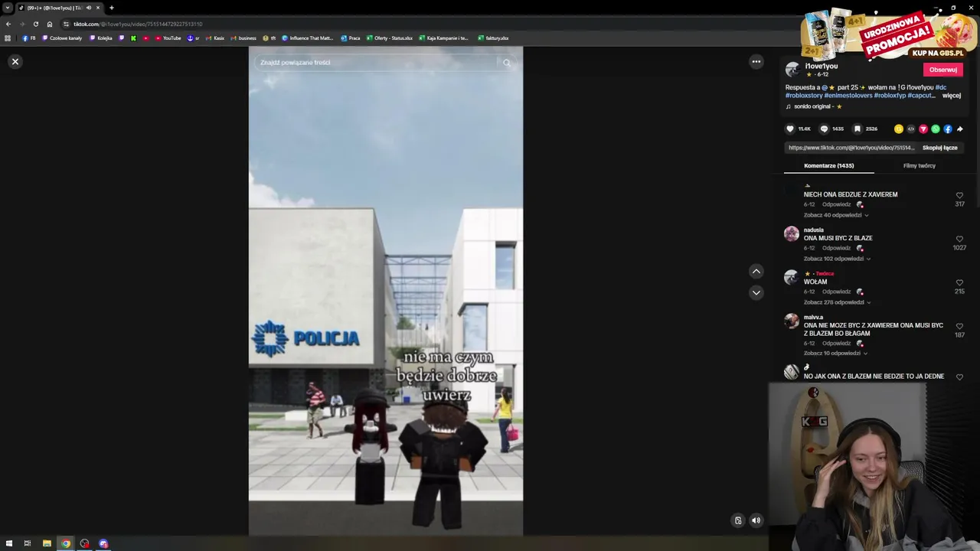Open more share options arrow

click(x=960, y=129)
